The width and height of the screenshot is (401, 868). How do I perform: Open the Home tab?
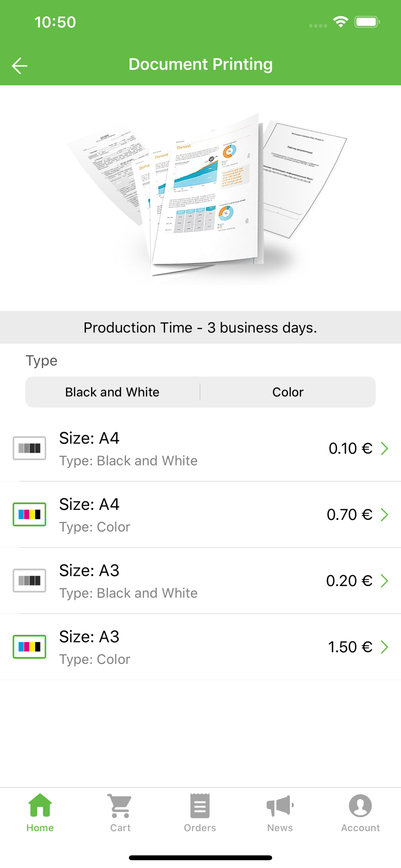[40, 812]
